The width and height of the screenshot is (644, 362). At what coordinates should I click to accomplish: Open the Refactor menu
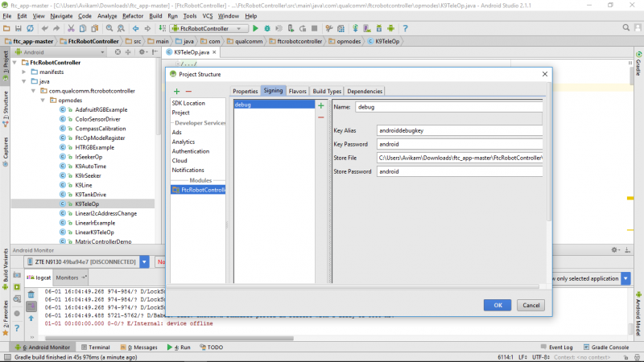pyautogui.click(x=134, y=15)
